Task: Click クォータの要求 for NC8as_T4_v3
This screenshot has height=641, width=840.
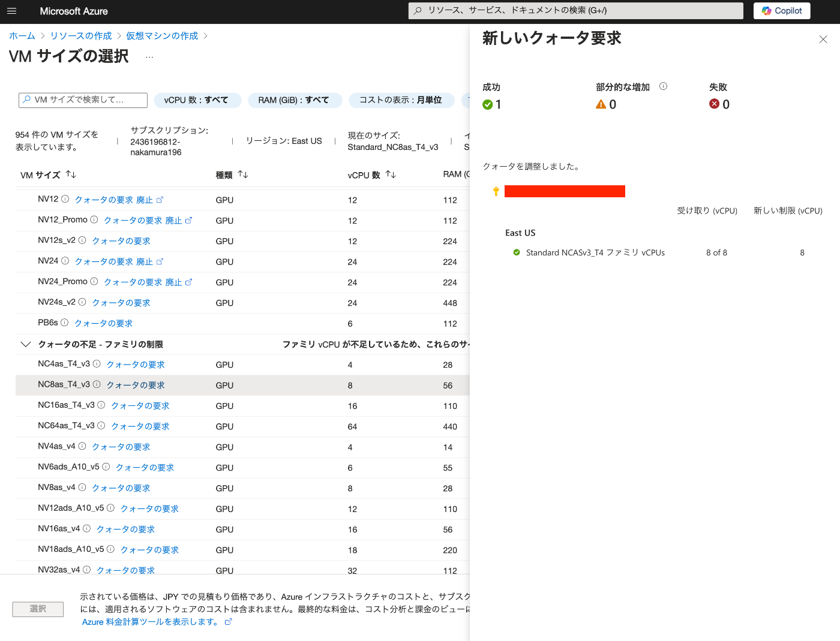Action: 136,385
